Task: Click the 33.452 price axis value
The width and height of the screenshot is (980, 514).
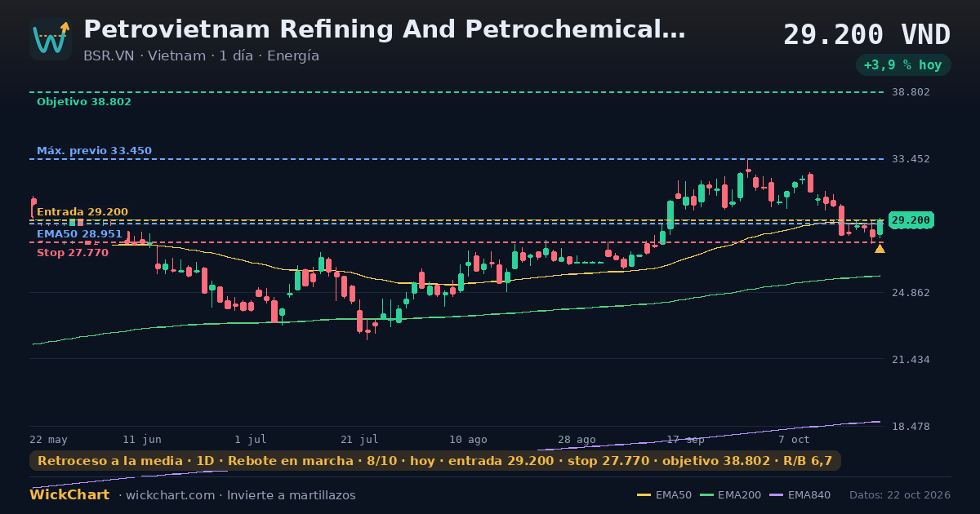Action: [x=911, y=159]
